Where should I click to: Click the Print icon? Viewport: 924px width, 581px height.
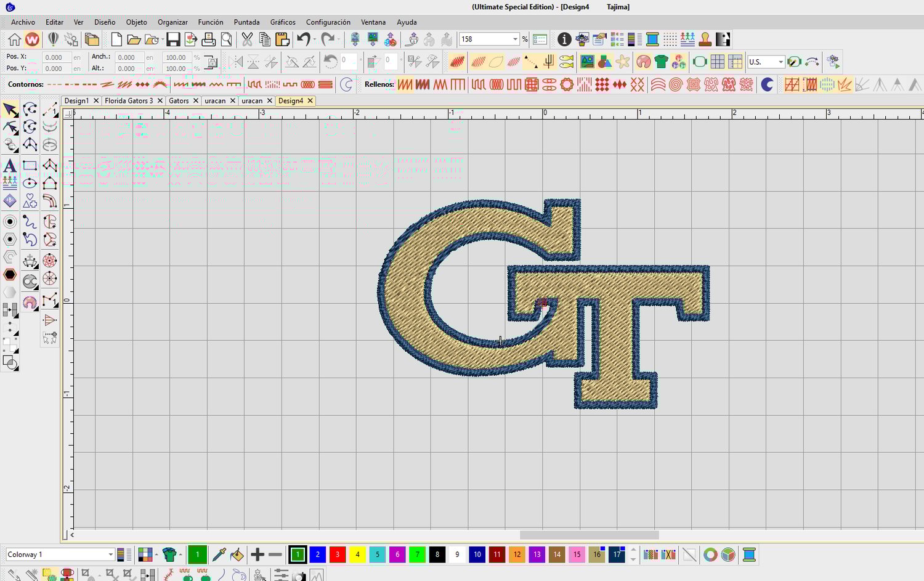209,39
